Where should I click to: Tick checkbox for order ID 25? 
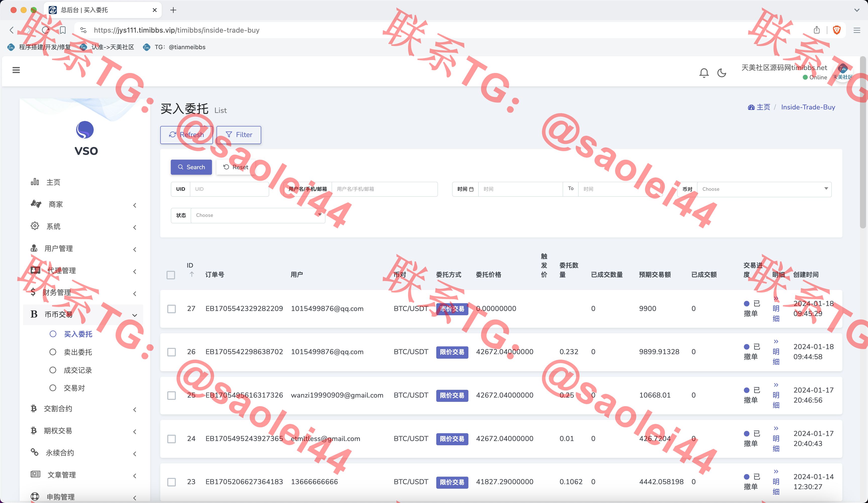(172, 395)
